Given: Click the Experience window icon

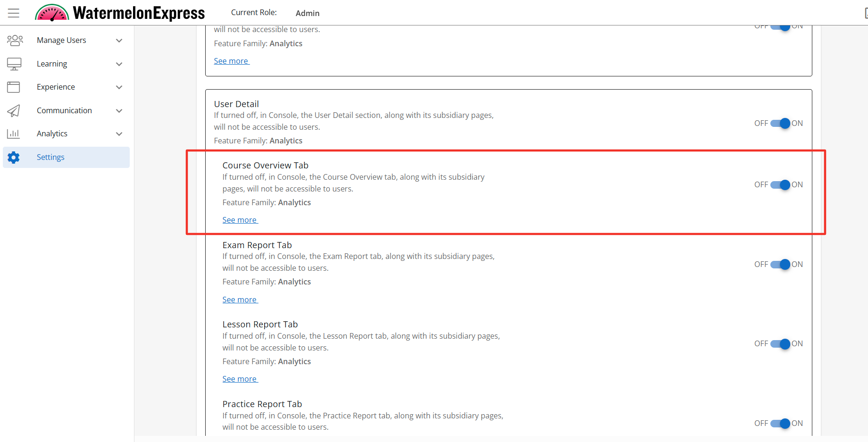Looking at the screenshot, I should coord(14,87).
